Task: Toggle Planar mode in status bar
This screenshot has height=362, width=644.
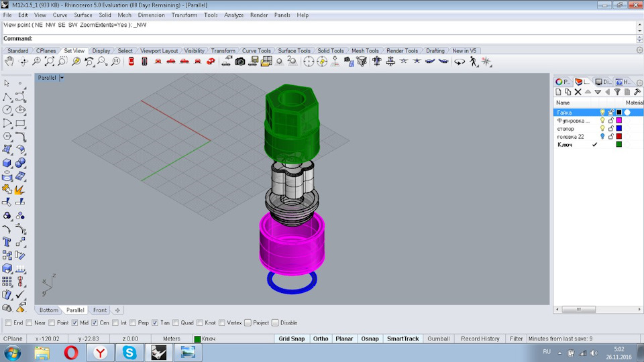Action: [x=344, y=339]
